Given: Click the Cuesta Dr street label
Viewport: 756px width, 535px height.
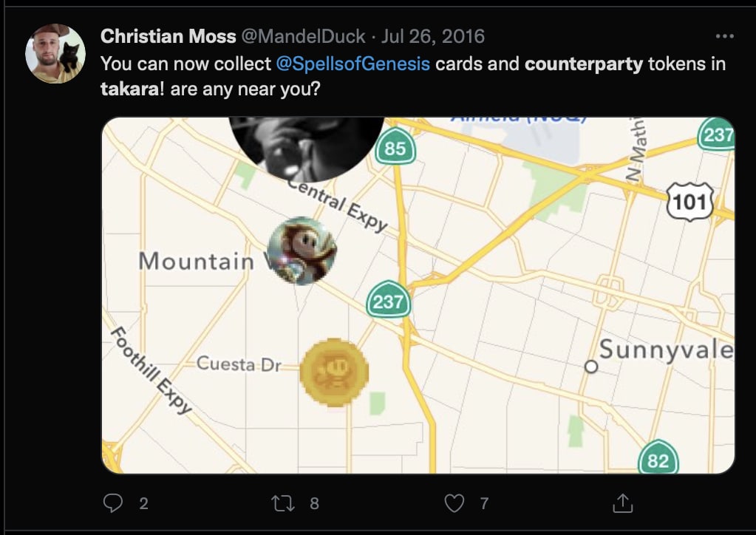Looking at the screenshot, I should tap(239, 364).
